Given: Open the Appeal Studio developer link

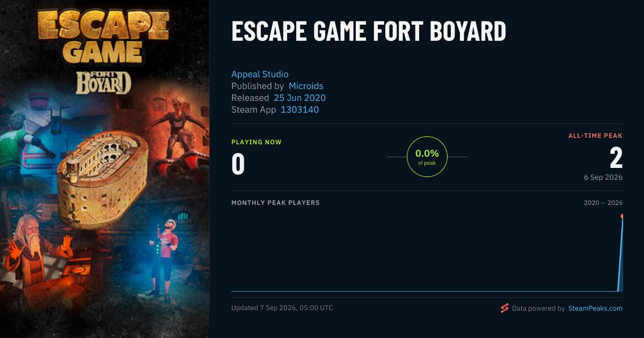Looking at the screenshot, I should click(260, 74).
